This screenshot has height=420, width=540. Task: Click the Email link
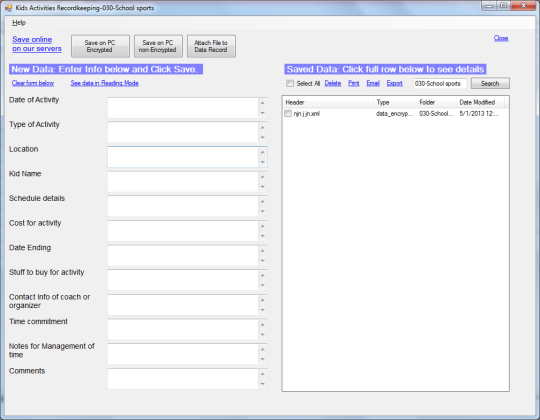coord(373,83)
